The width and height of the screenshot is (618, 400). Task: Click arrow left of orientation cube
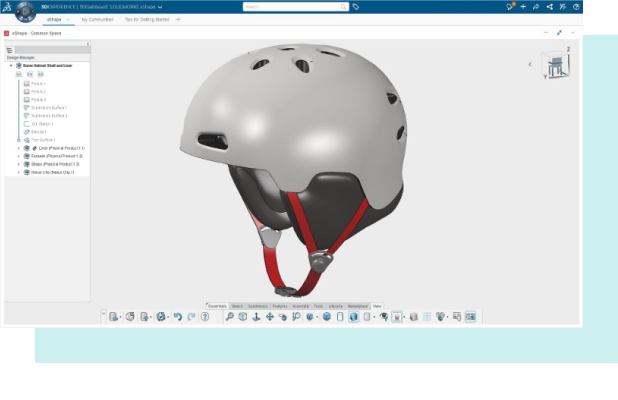[x=530, y=64]
